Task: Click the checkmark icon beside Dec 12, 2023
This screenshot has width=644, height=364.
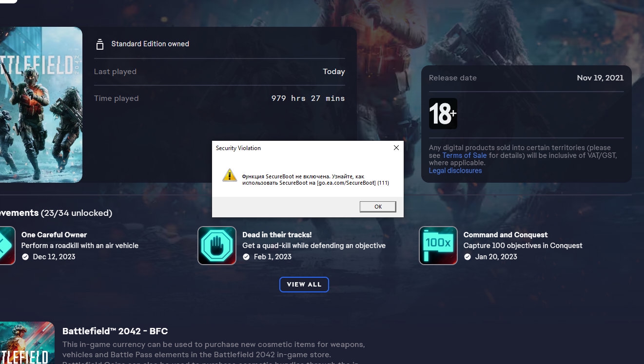Action: tap(25, 257)
